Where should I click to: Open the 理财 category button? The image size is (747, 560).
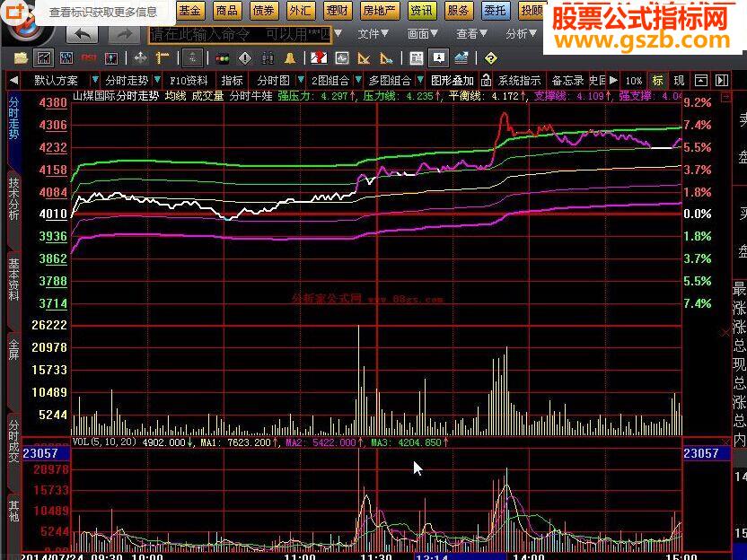[x=338, y=10]
